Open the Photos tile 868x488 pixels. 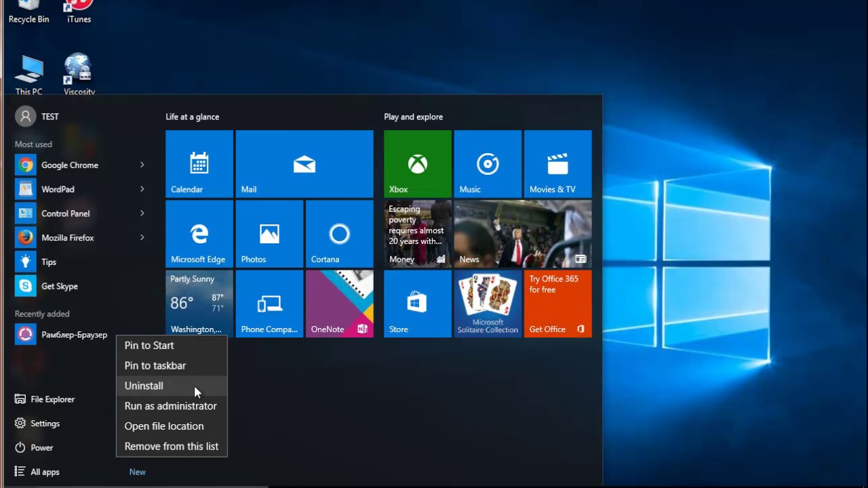point(269,234)
